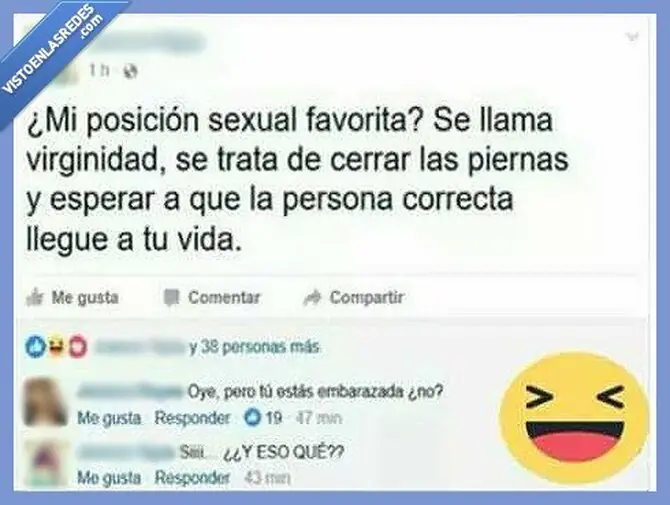Click the Comentar speech bubble icon

[171, 298]
